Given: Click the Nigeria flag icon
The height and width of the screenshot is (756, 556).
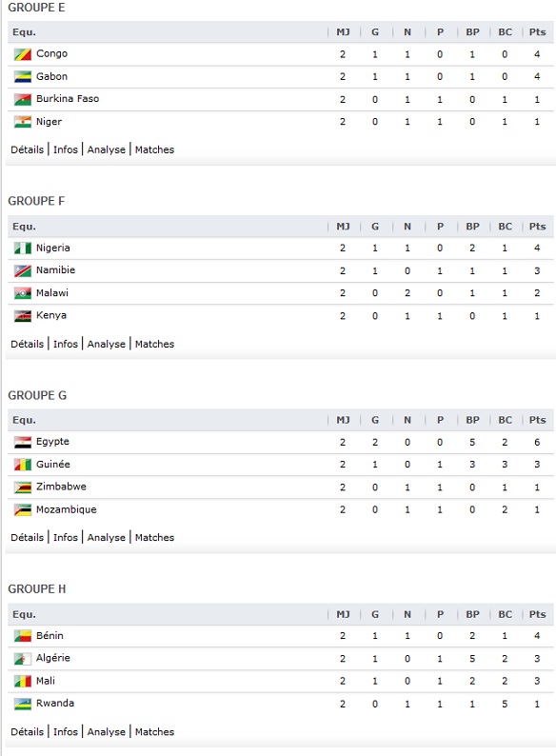Looking at the screenshot, I should tap(23, 249).
